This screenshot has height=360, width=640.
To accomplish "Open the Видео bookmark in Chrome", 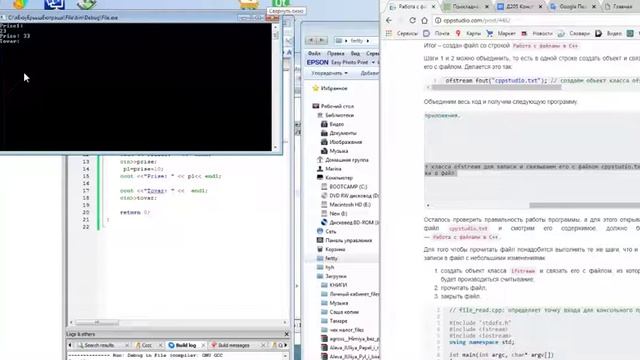I will click(609, 33).
